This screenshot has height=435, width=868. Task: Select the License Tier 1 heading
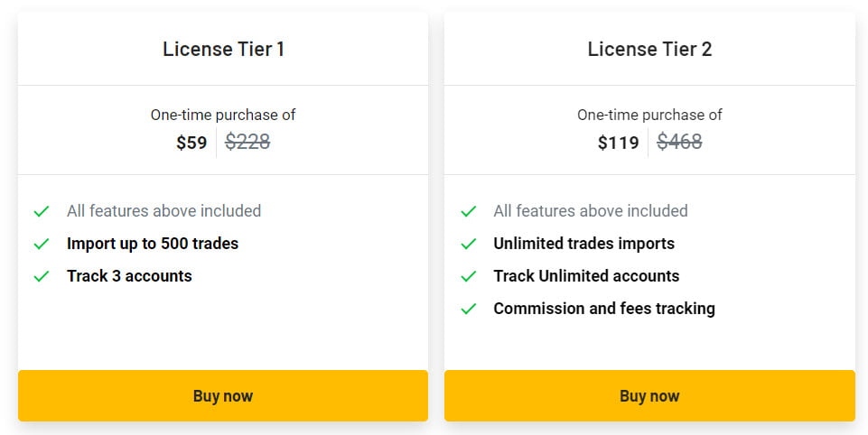point(223,50)
